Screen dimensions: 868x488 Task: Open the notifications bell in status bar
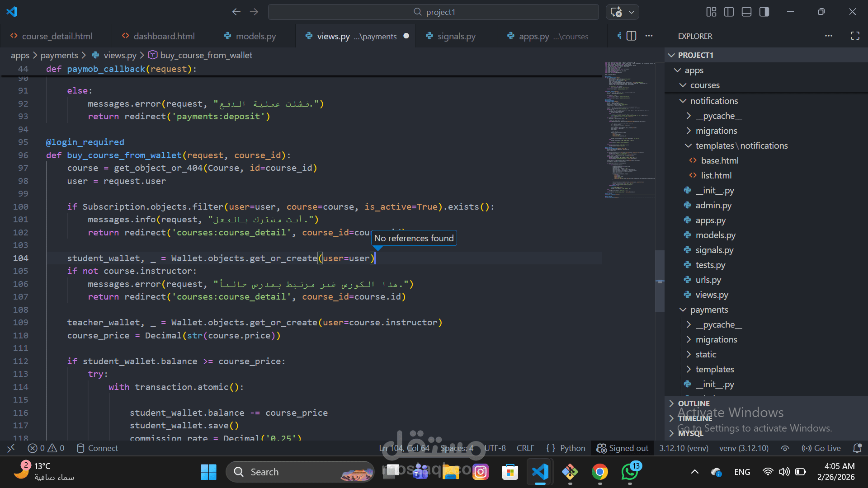click(857, 448)
